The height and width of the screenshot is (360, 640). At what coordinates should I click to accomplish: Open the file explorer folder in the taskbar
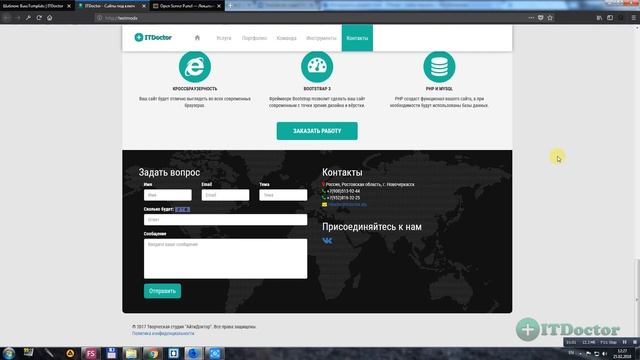tap(131, 353)
